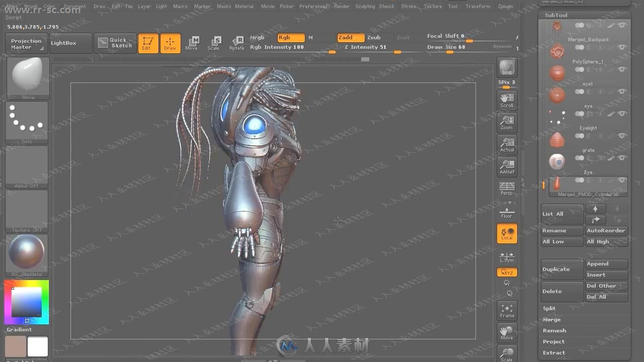The height and width of the screenshot is (362, 644).
Task: Hide the eye1 subtool eye icon
Action: tap(622, 69)
